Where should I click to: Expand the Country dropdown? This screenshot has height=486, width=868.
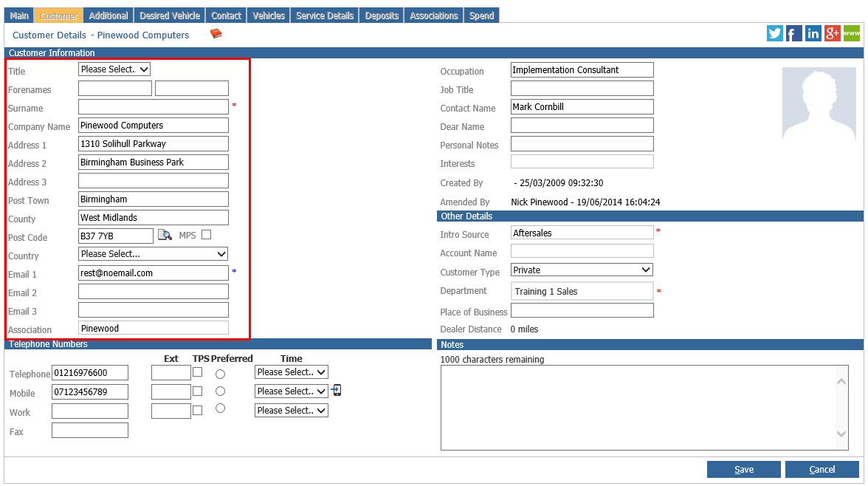pos(154,254)
